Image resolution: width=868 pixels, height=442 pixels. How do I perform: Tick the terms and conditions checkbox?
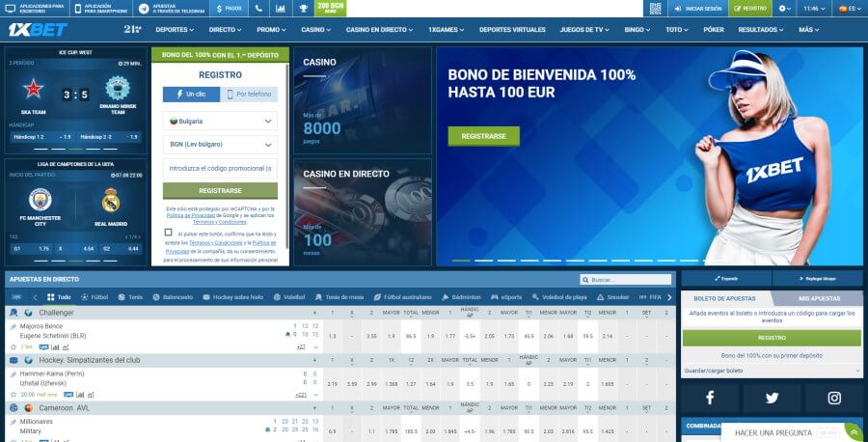click(x=168, y=233)
